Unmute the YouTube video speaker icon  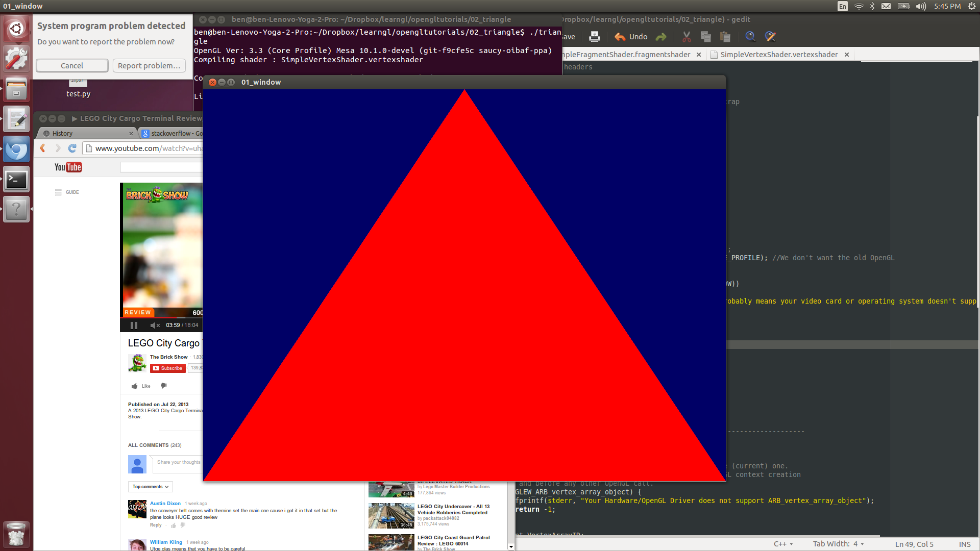point(155,325)
